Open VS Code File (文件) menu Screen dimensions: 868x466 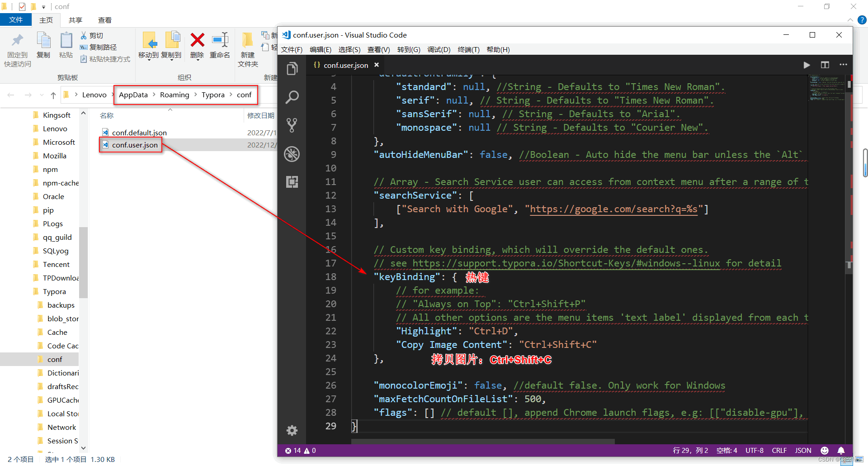click(292, 50)
